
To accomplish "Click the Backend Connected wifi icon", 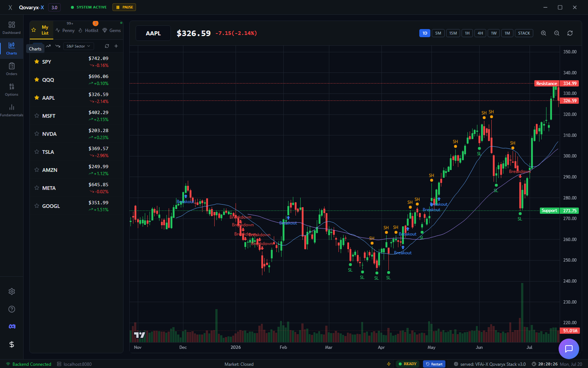I will pos(8,364).
